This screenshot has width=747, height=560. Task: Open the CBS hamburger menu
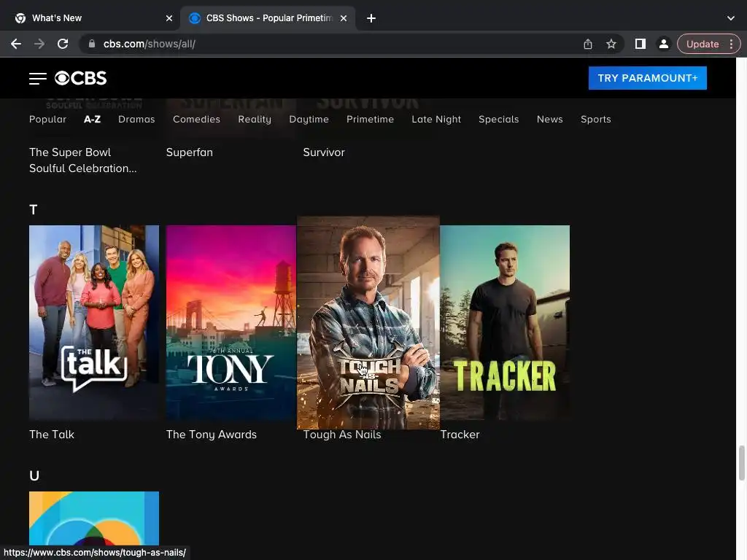38,79
